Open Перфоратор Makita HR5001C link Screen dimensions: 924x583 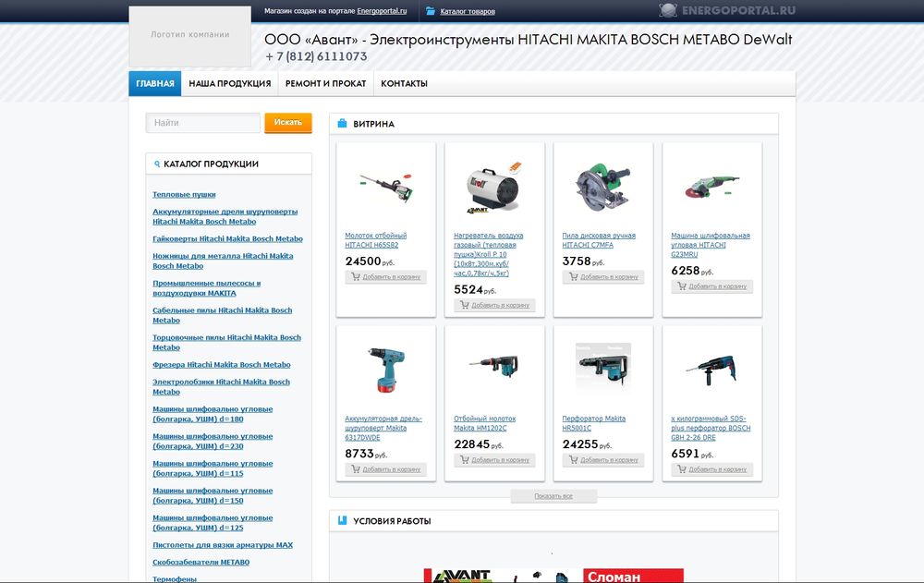click(x=593, y=423)
